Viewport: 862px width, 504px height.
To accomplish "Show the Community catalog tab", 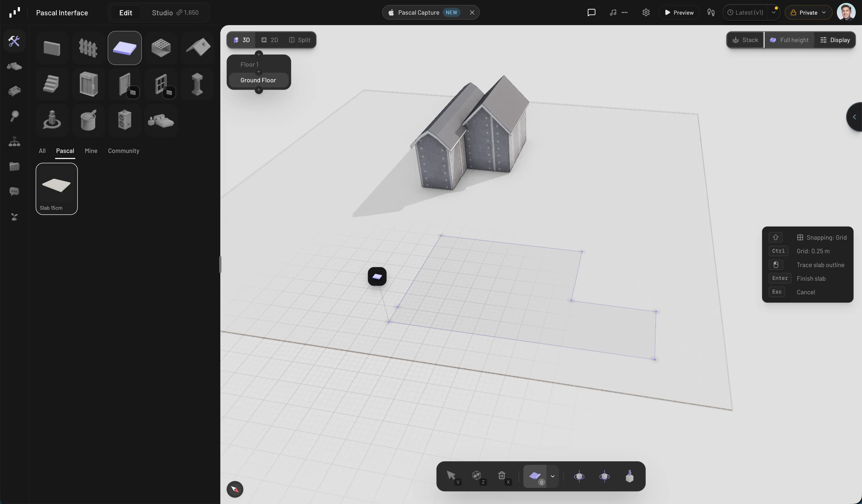I will (123, 151).
